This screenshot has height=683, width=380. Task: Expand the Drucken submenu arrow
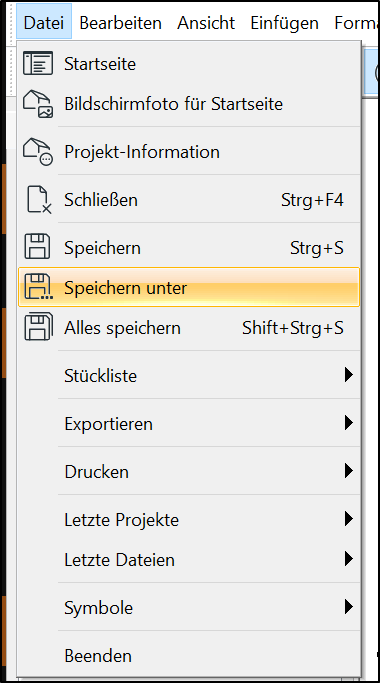coord(348,470)
